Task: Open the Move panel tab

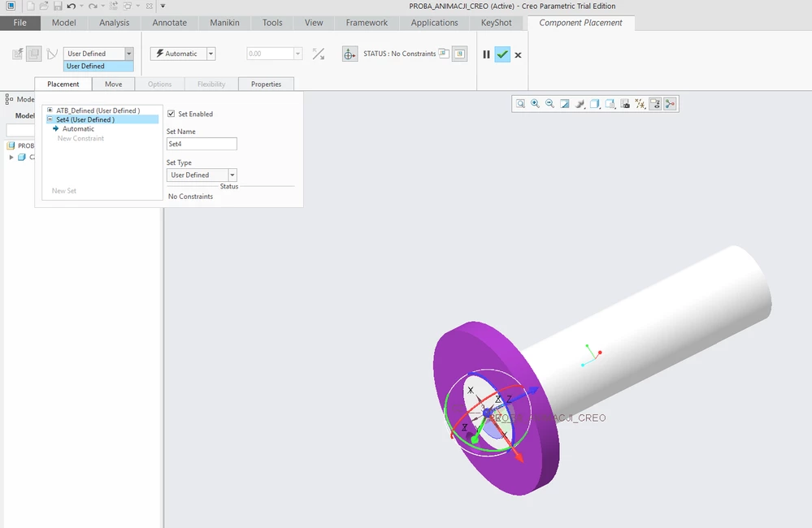Action: 114,84
